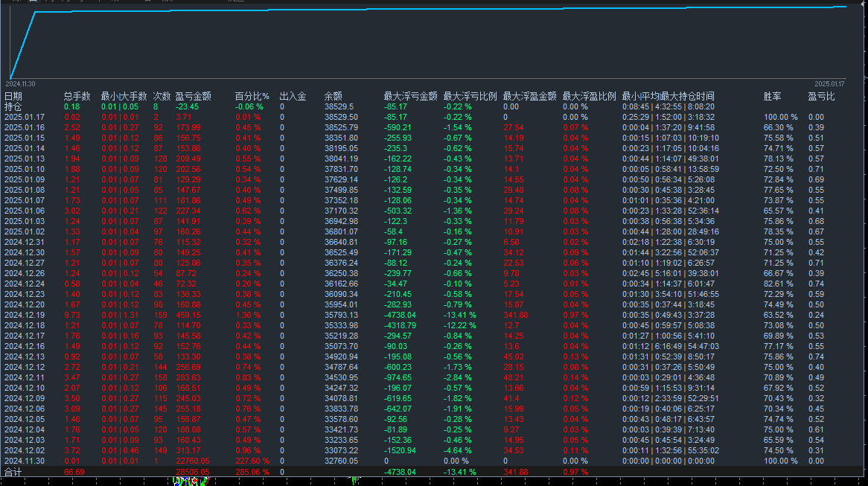Select the 2024.12.19 date row
868x486 pixels.
point(25,316)
